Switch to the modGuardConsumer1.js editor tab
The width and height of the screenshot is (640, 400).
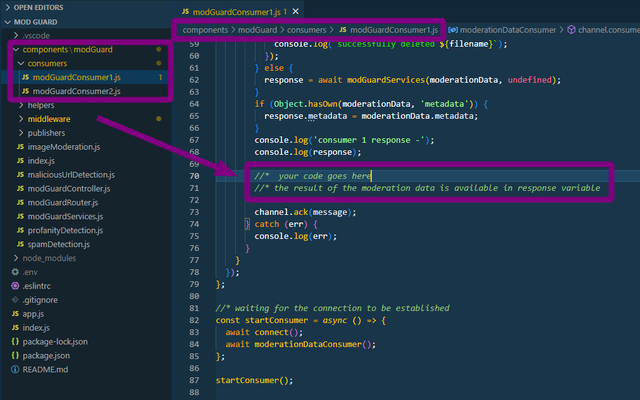[235, 11]
